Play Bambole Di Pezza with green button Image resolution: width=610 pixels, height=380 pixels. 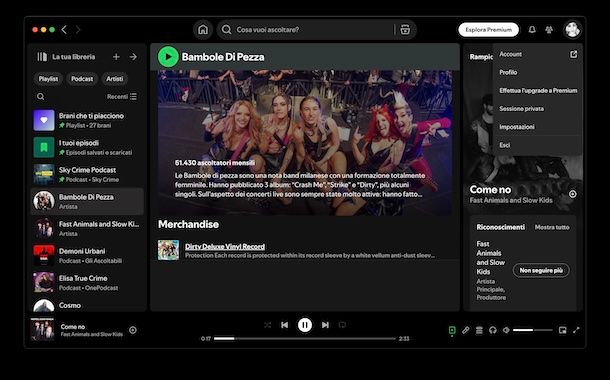click(x=168, y=57)
